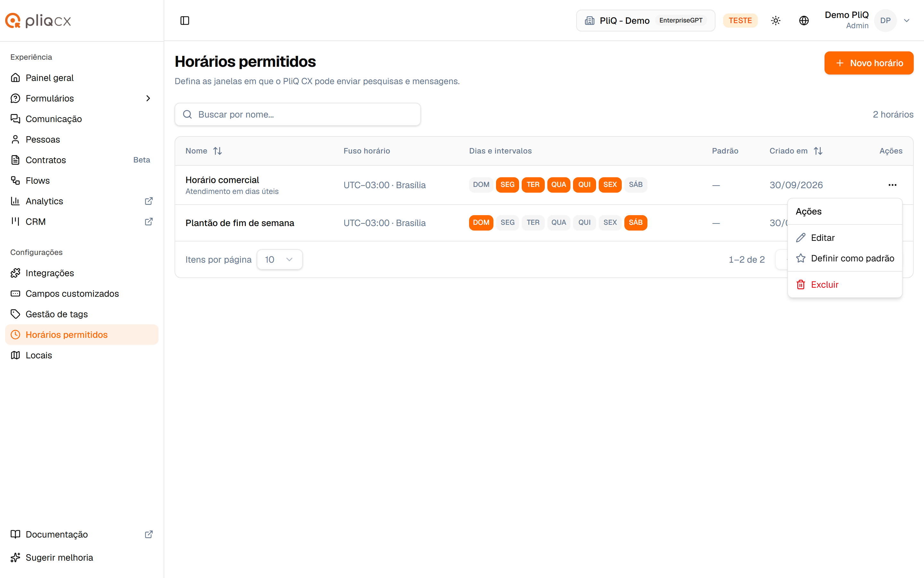Click the Plantão de fim de semana name
The width and height of the screenshot is (924, 578).
coord(240,223)
